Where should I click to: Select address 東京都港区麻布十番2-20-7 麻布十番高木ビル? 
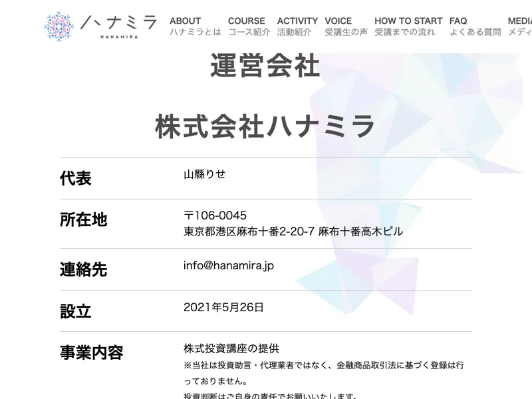coord(293,231)
